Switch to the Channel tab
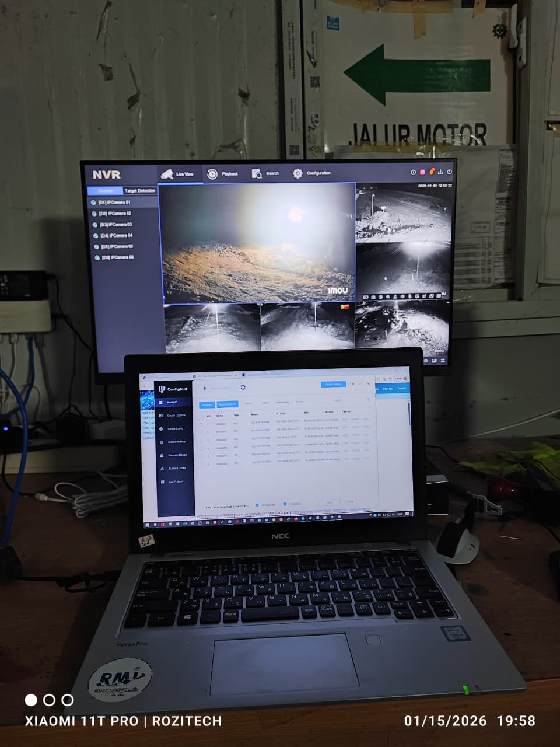This screenshot has width=560, height=747. coord(106,191)
